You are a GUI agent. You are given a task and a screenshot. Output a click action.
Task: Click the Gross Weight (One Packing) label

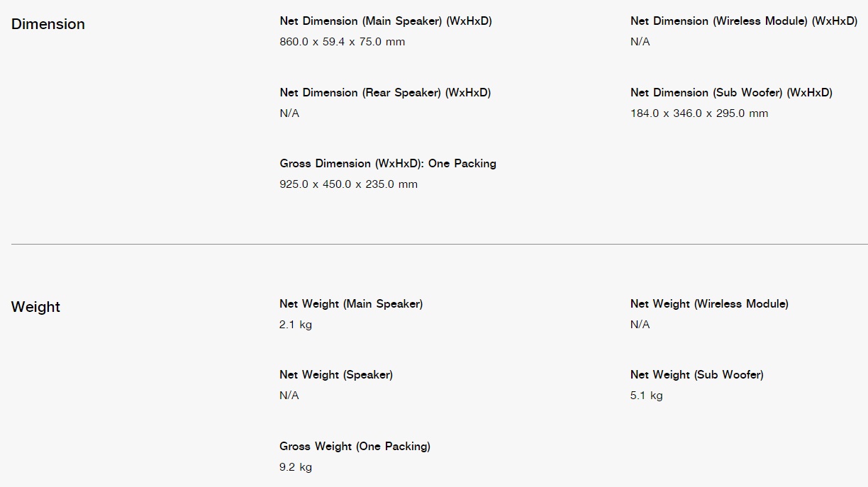[355, 447]
